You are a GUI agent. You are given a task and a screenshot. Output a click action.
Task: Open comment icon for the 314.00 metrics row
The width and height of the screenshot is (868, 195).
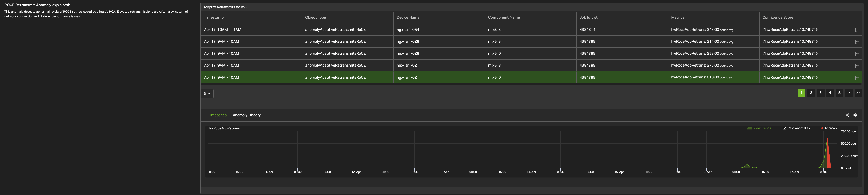[857, 42]
